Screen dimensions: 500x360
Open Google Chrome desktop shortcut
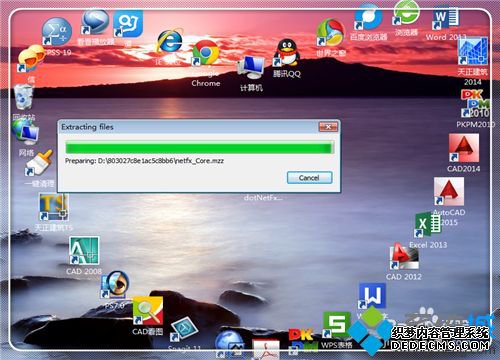click(x=206, y=53)
